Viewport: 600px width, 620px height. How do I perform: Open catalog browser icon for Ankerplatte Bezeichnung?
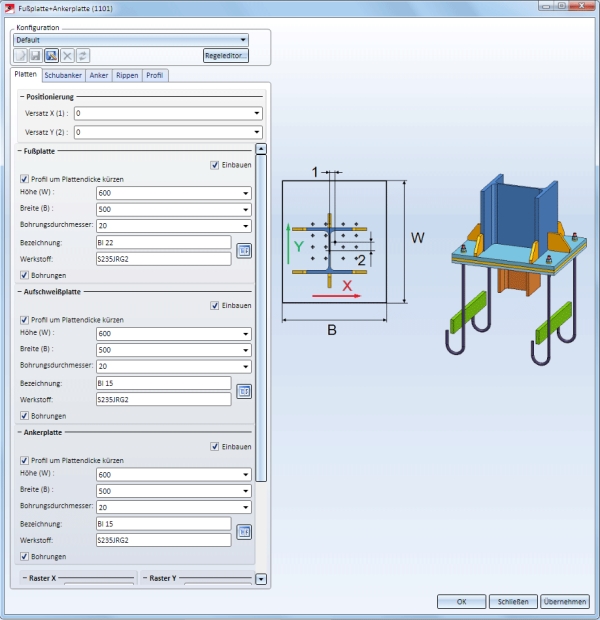(x=244, y=532)
